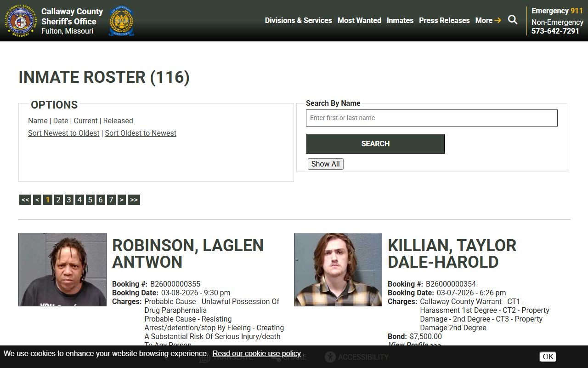Click the Show All button
588x368 pixels.
(x=326, y=164)
